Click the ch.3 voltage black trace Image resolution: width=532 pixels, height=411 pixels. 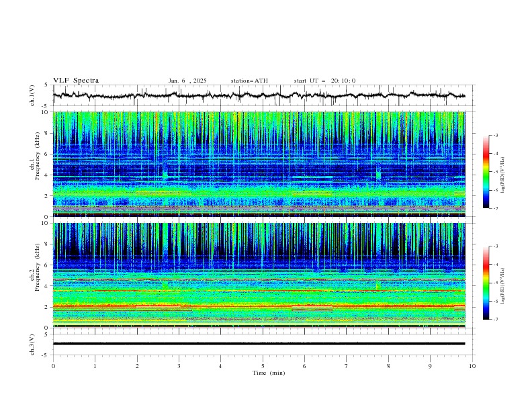coord(259,344)
